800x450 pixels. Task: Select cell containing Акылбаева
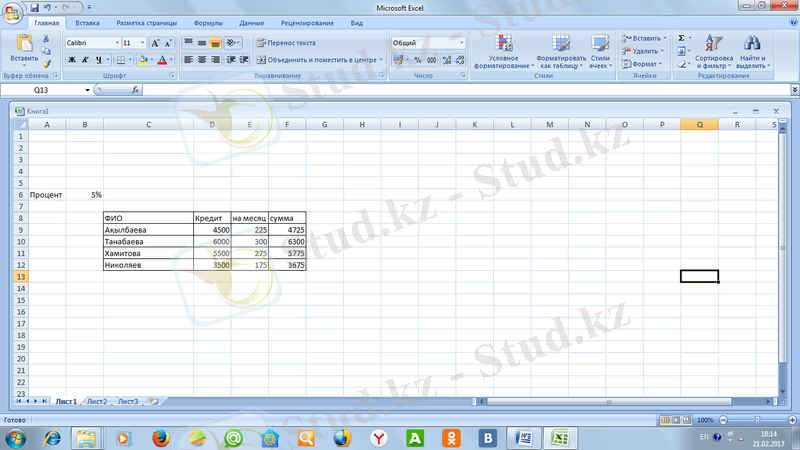[x=148, y=229]
